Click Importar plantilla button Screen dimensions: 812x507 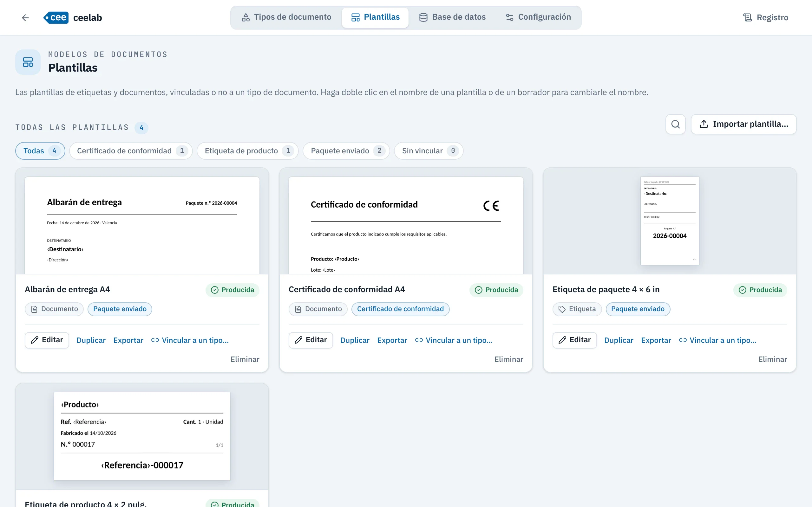[x=743, y=125]
